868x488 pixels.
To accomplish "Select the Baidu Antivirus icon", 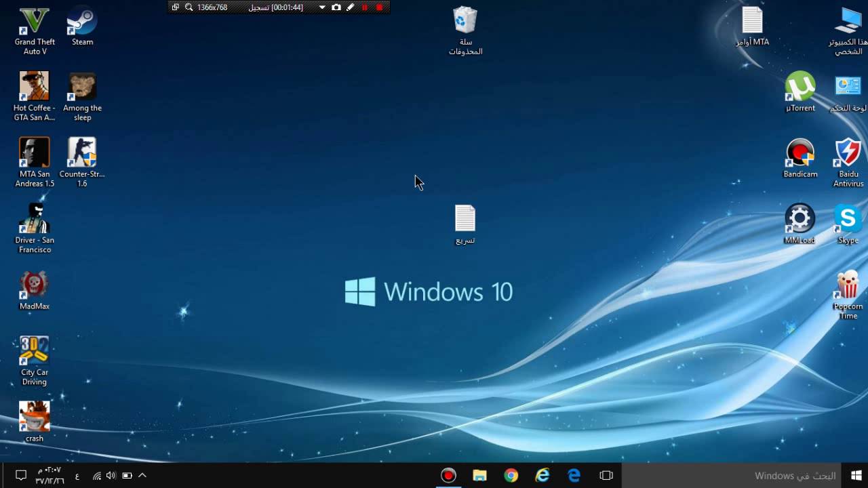I will point(848,163).
